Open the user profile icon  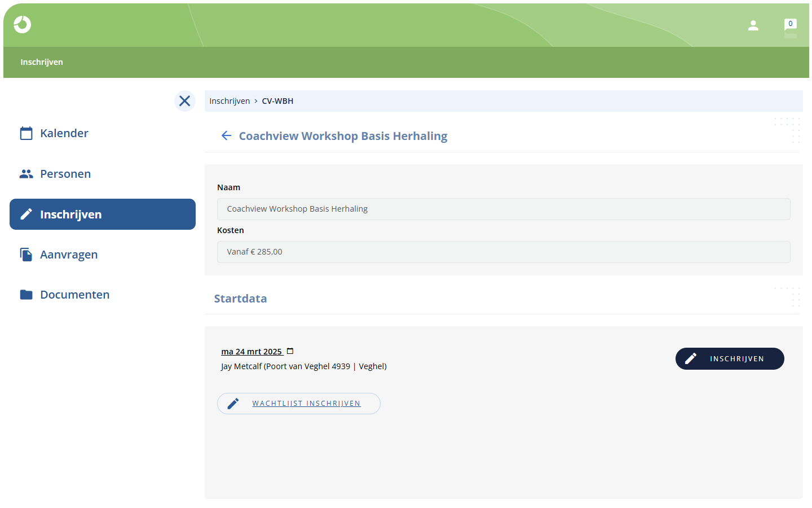pos(753,25)
